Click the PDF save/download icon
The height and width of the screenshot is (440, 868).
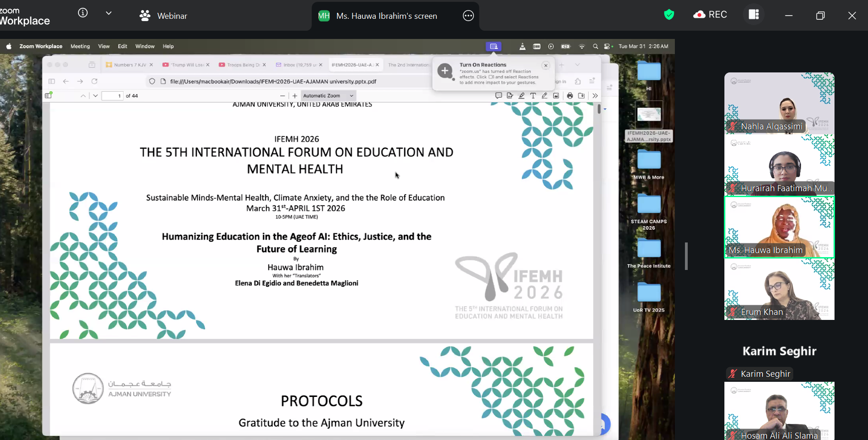pos(581,96)
